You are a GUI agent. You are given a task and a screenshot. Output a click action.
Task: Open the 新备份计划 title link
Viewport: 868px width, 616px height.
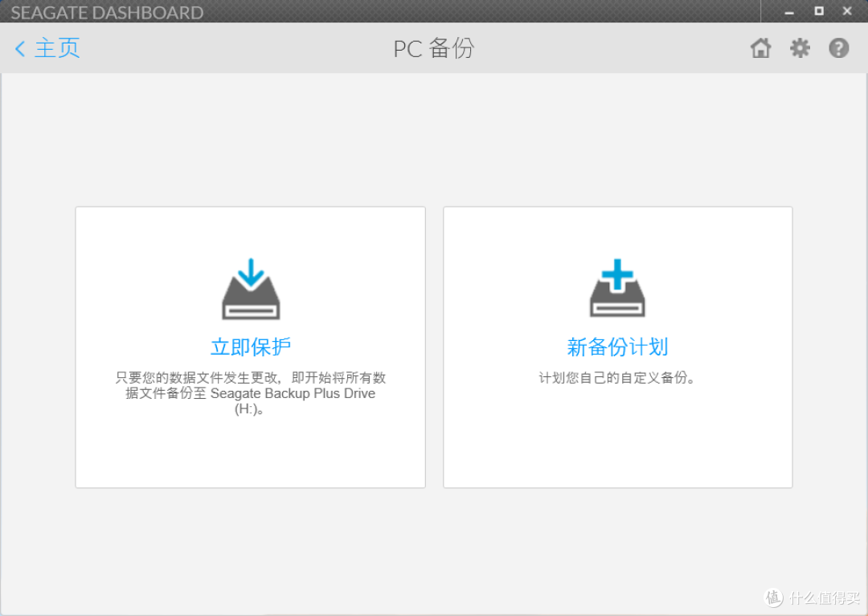(618, 347)
